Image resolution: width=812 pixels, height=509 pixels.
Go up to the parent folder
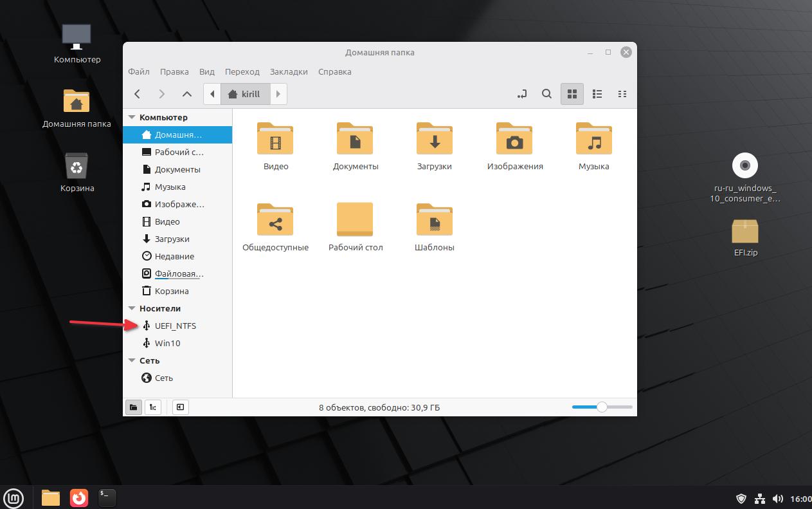click(x=187, y=94)
